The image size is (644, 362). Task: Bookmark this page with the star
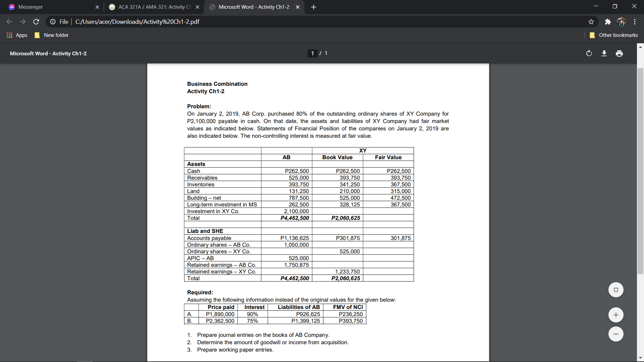[591, 21]
